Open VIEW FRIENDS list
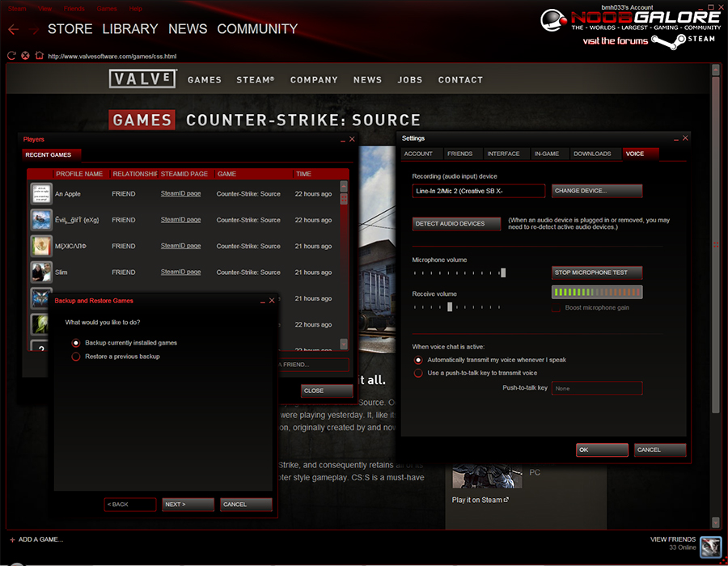The width and height of the screenshot is (728, 566). coord(673,539)
